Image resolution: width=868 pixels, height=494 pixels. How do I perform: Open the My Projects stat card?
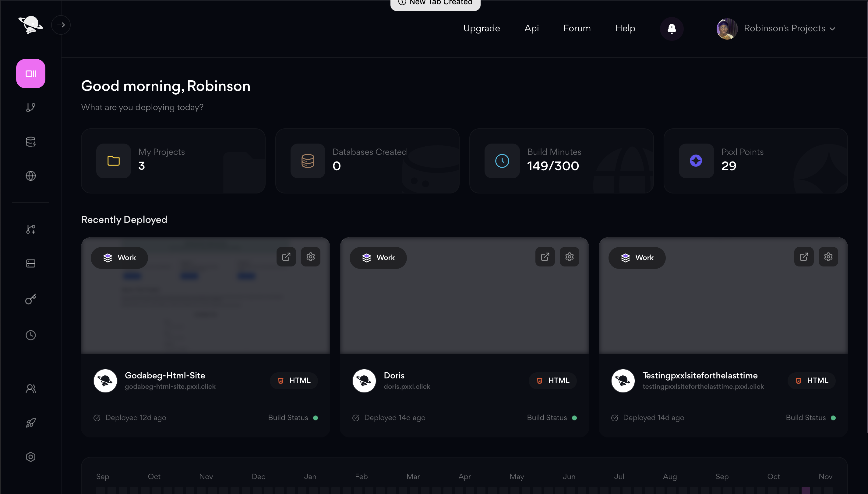(x=173, y=161)
